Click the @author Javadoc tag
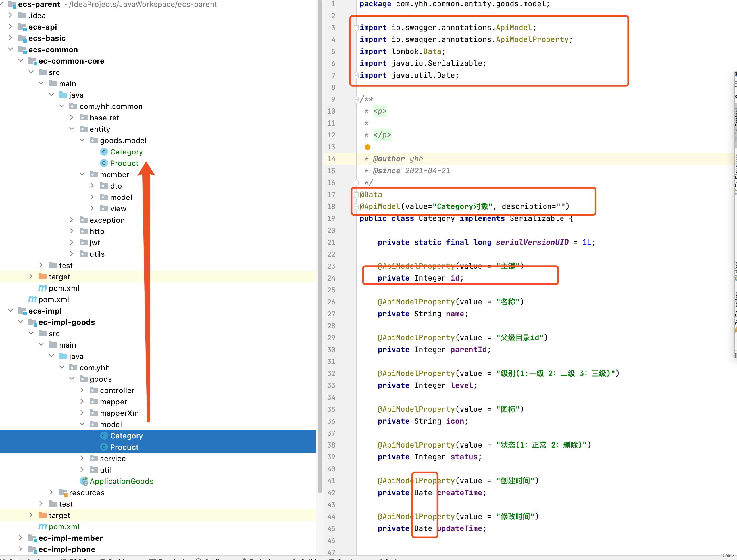Viewport: 737px width, 560px height. pos(389,159)
